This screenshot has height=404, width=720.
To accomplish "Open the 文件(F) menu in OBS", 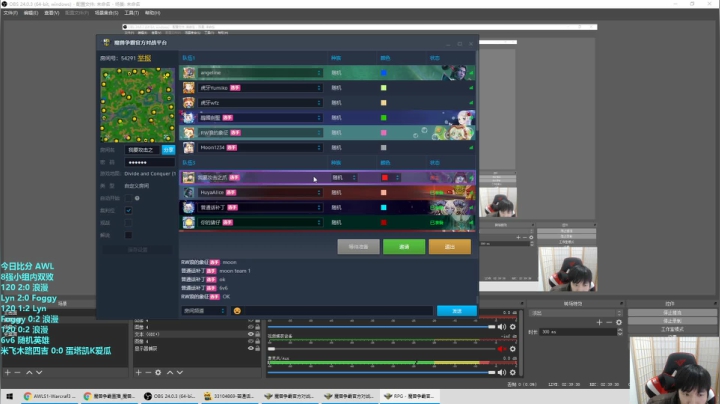I will 10,13.
